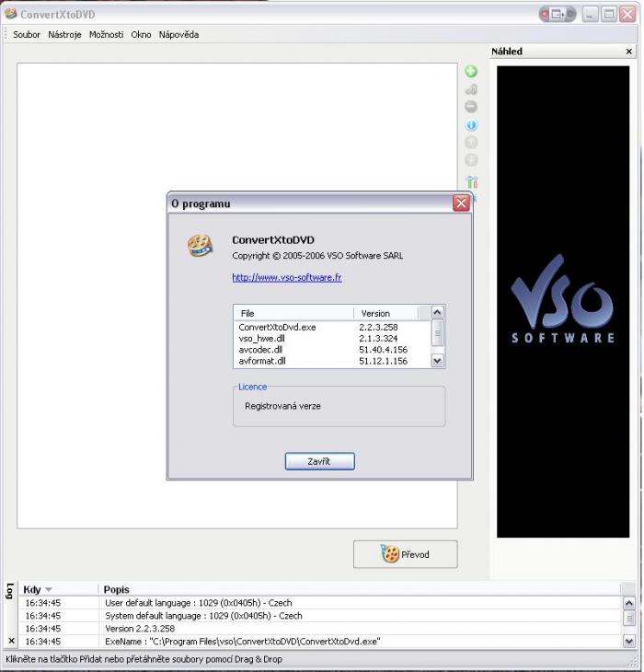Click the green Add file plus icon

coord(471,72)
